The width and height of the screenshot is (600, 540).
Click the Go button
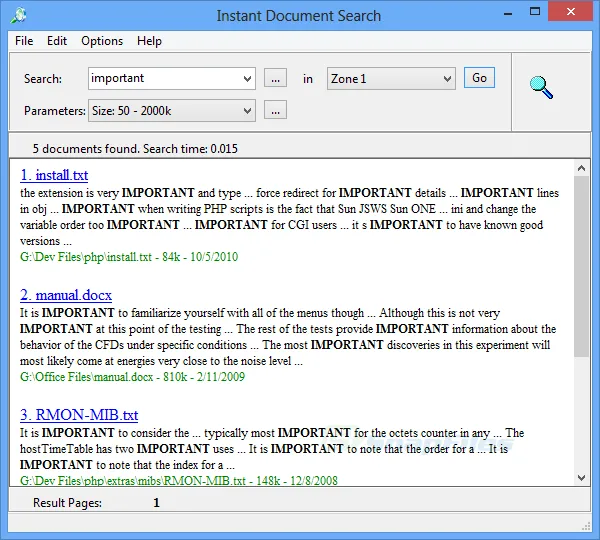click(479, 78)
